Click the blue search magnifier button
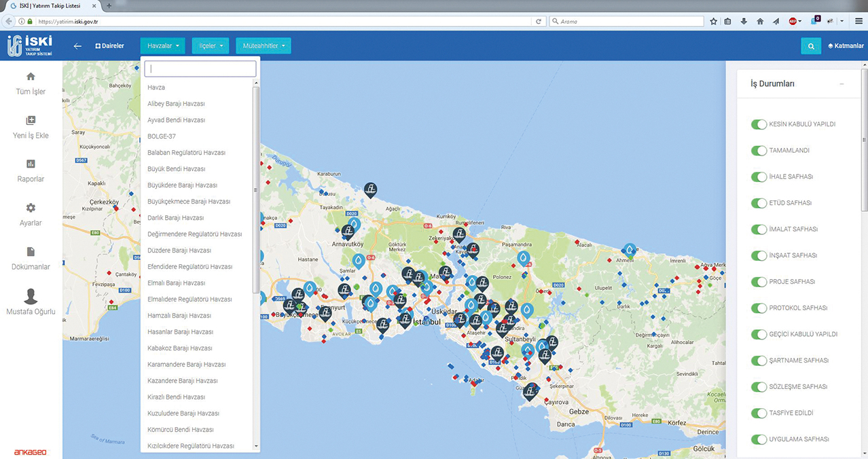This screenshot has width=868, height=459. pos(810,46)
